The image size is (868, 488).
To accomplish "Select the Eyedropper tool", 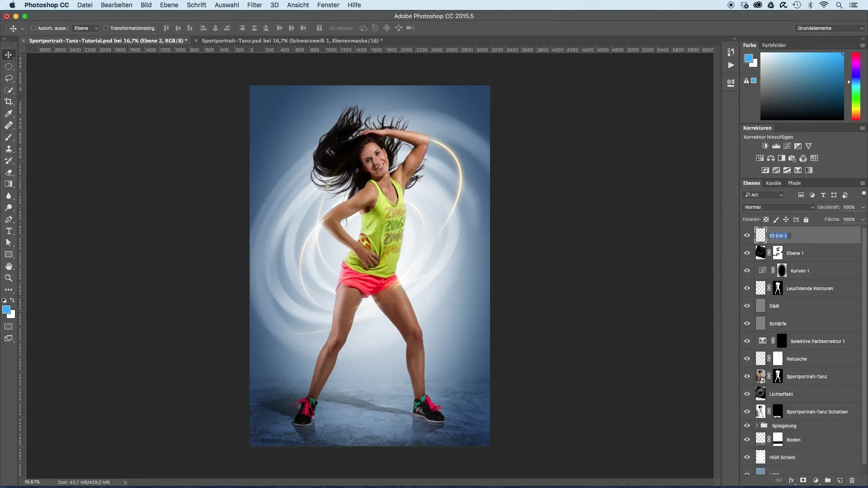I will (9, 113).
